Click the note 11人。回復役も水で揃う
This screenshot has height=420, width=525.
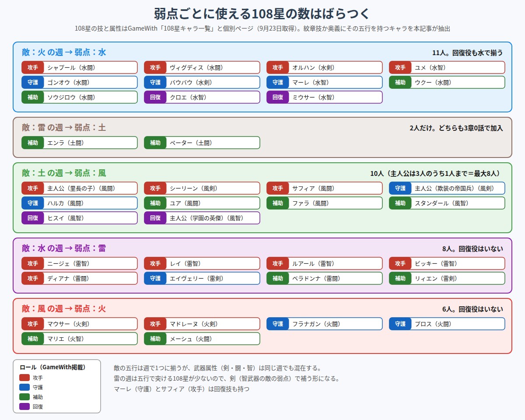click(468, 53)
